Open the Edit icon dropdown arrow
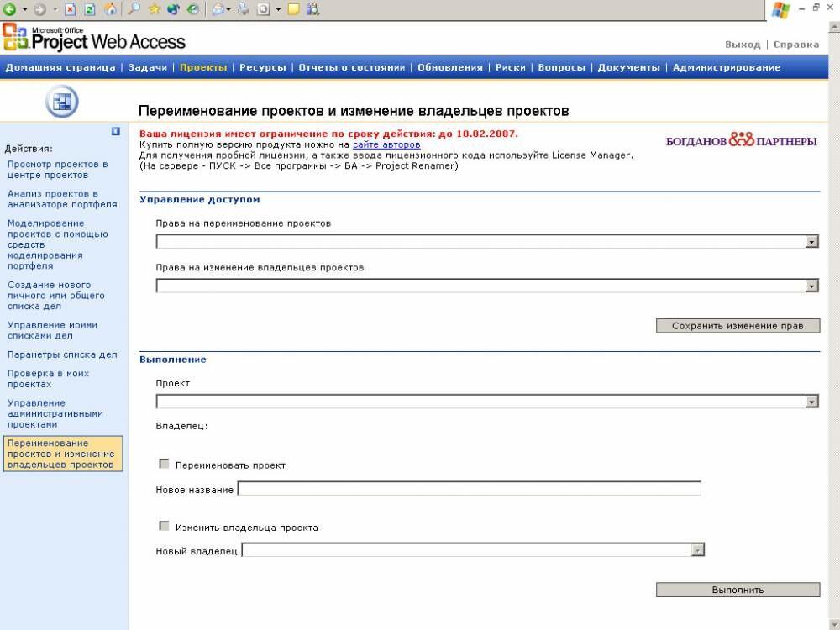This screenshot has height=630, width=840. (278, 9)
